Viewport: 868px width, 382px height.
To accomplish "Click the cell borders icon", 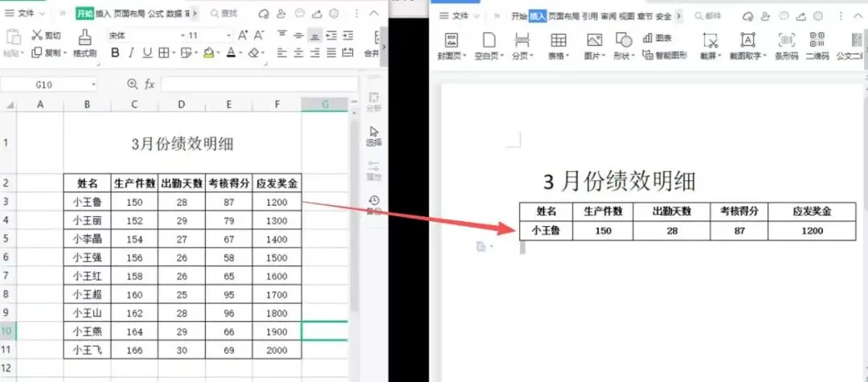I will click(163, 53).
